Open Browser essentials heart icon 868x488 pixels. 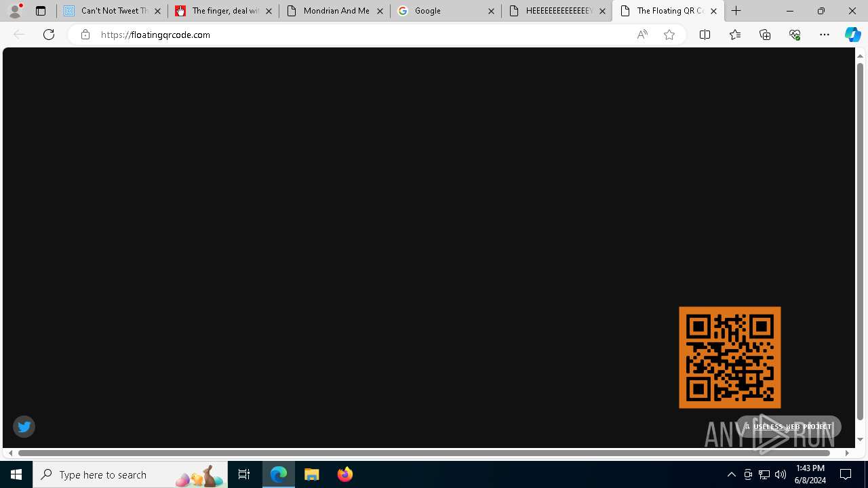pos(795,35)
